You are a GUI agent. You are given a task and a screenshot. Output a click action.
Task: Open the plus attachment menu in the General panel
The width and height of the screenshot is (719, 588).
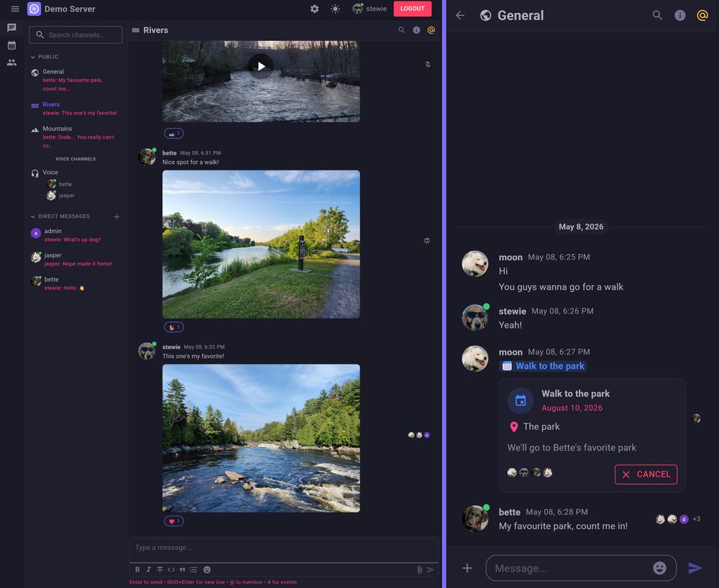click(x=467, y=569)
